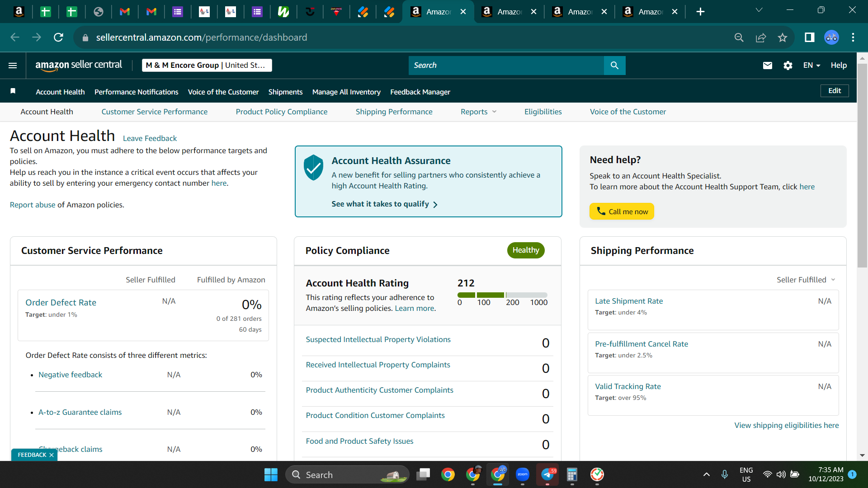
Task: Click the Call me now button
Action: click(622, 211)
